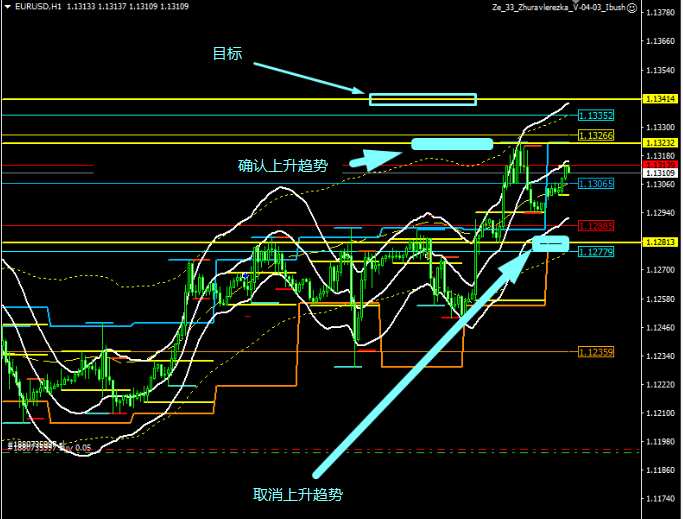This screenshot has width=683, height=519.
Task: Click the small cyan rectangle near 1.12813
Action: 550,244
